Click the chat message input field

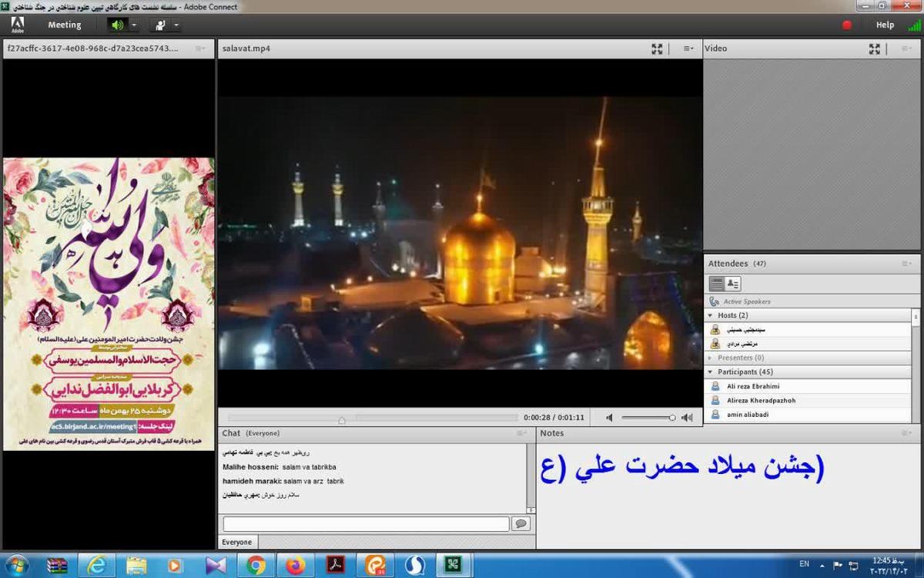tap(366, 524)
